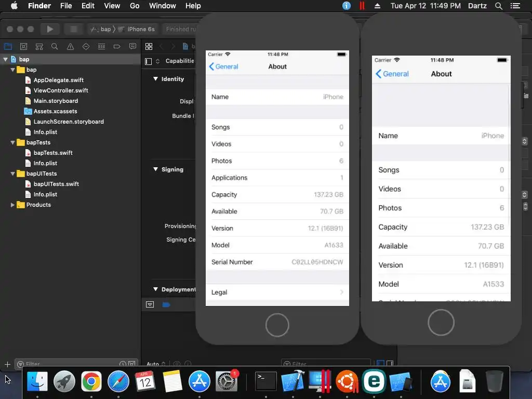
Task: Collapse the bap project root
Action: pyautogui.click(x=5, y=59)
